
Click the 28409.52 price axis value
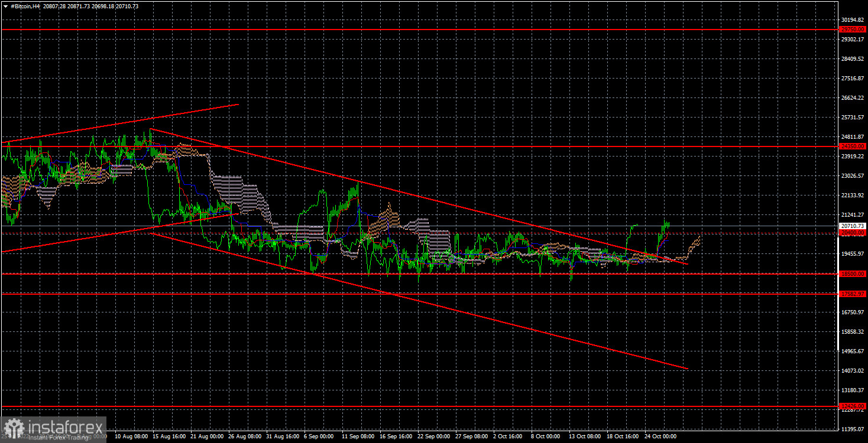coord(853,58)
